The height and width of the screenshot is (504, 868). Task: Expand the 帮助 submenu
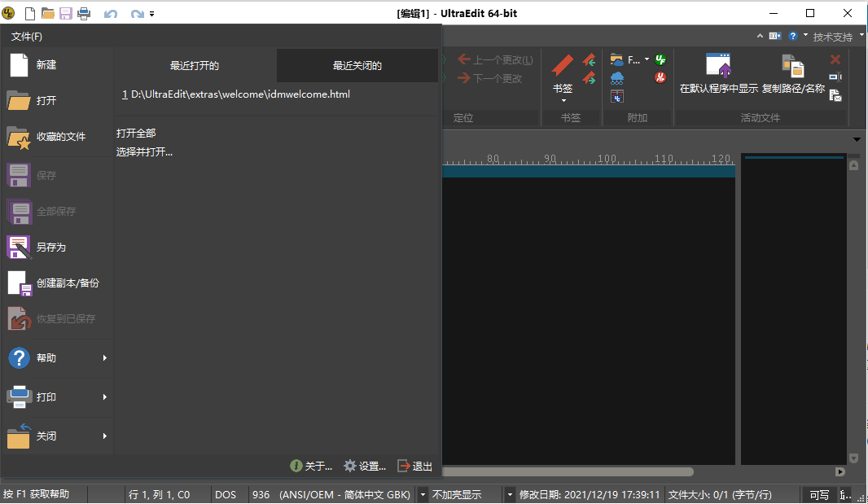[x=58, y=357]
